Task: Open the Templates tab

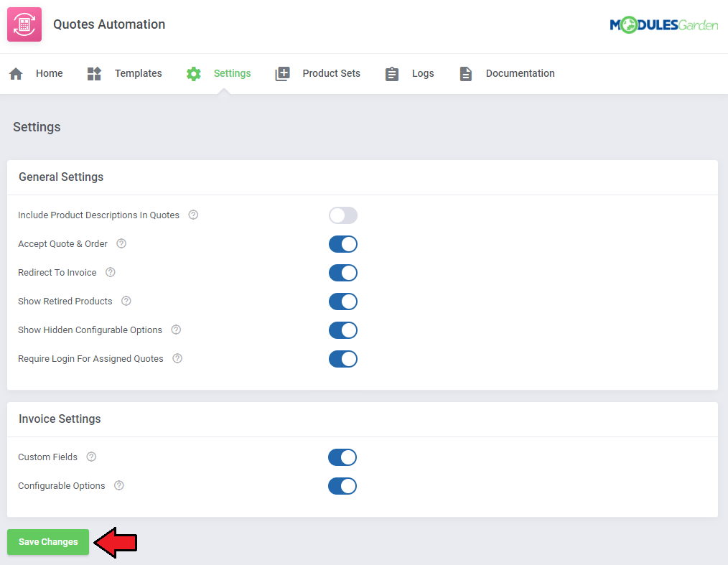Action: pos(139,73)
